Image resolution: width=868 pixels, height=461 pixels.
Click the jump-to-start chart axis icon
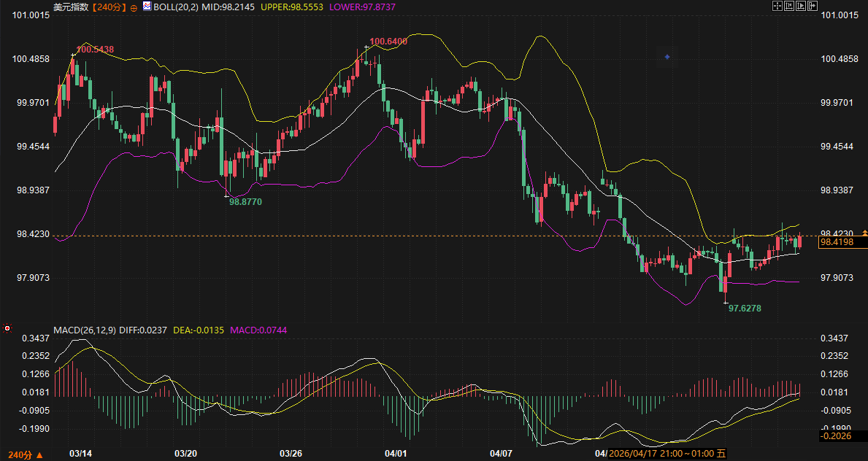(788, 6)
